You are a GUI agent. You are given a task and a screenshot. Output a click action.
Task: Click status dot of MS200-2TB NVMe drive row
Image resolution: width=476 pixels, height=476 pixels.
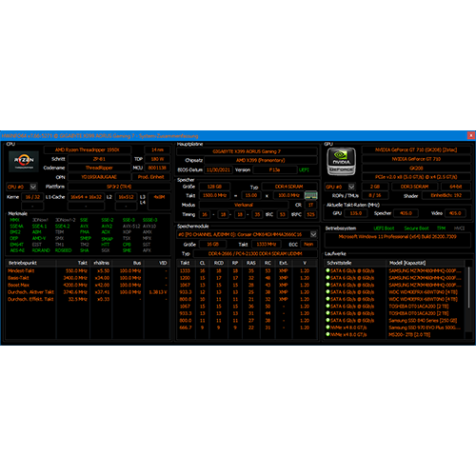(327, 334)
